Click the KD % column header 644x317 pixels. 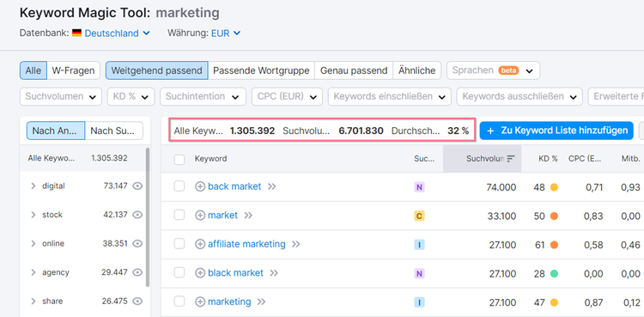coord(548,159)
